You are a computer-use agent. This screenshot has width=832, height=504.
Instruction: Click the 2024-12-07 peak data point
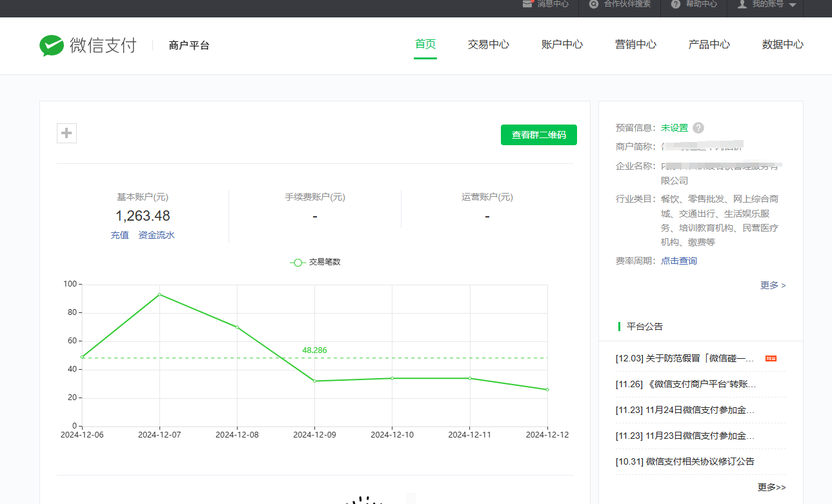[x=159, y=294]
